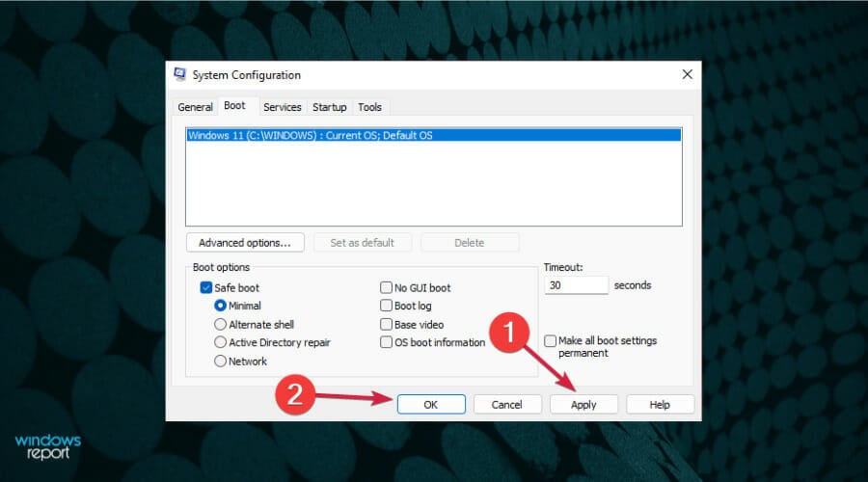Image resolution: width=868 pixels, height=482 pixels.
Task: Click the Set as default button
Action: pyautogui.click(x=362, y=242)
